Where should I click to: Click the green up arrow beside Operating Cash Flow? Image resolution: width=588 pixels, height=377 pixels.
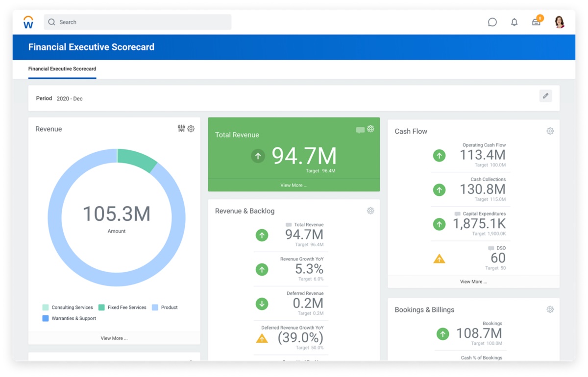coord(439,155)
